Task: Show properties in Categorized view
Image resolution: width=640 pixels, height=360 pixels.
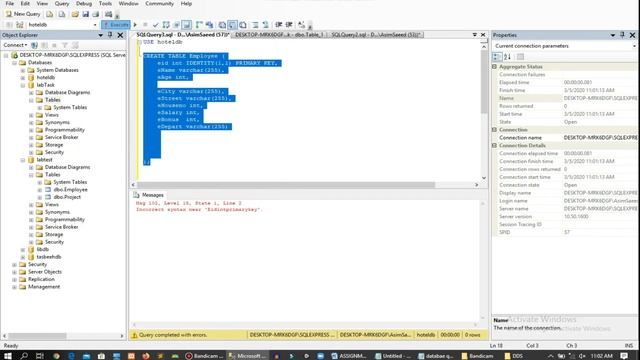Action: coord(497,57)
